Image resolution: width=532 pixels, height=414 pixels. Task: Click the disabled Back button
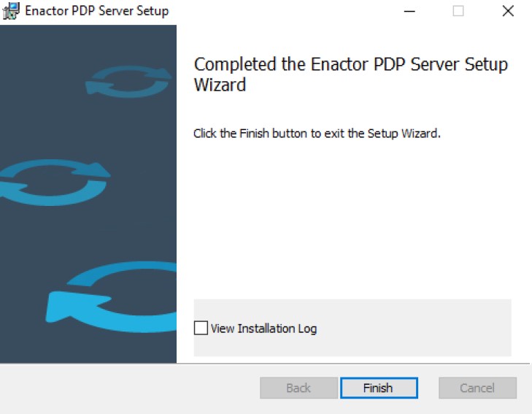(x=298, y=388)
